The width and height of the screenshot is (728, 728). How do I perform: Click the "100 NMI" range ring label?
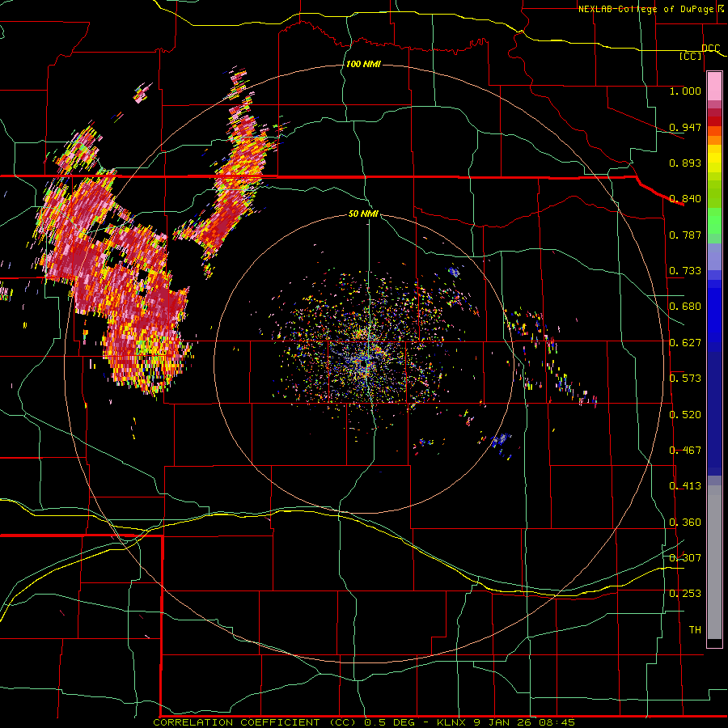tap(363, 64)
